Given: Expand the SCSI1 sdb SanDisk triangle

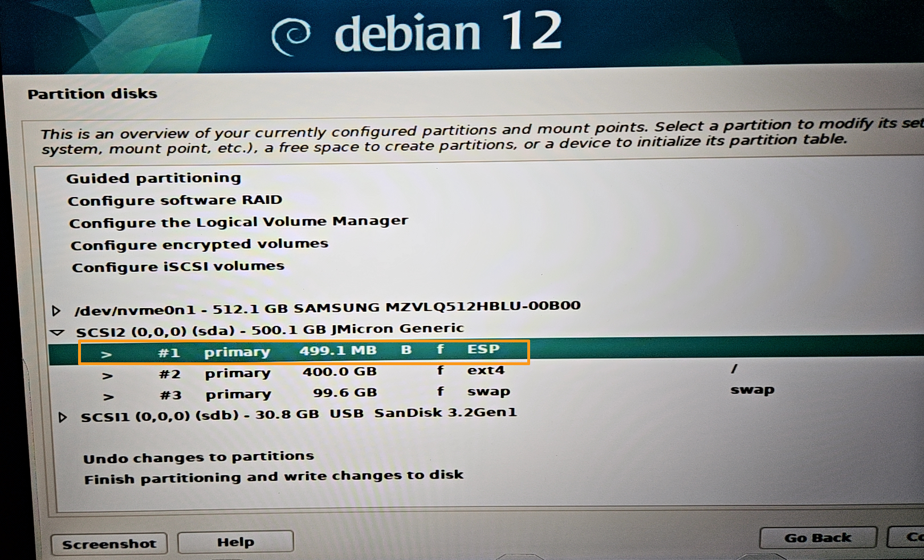Looking at the screenshot, I should click(63, 417).
